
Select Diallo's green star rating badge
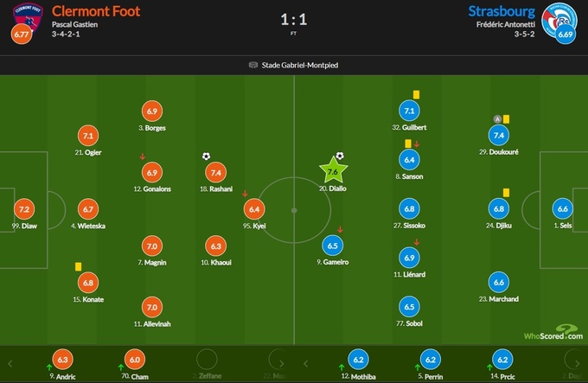tap(333, 171)
